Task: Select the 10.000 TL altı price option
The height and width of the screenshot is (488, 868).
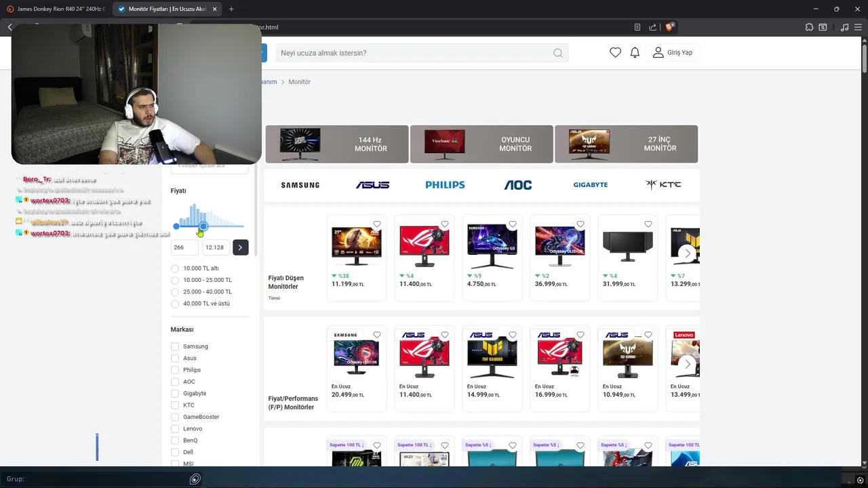Action: (175, 268)
